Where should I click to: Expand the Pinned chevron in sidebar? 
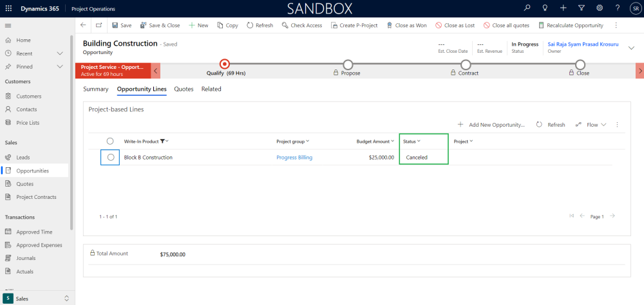coord(60,66)
